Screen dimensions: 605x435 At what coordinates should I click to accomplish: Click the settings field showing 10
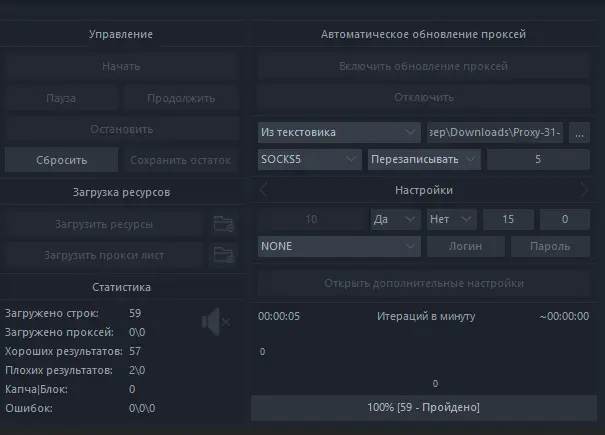[311, 219]
